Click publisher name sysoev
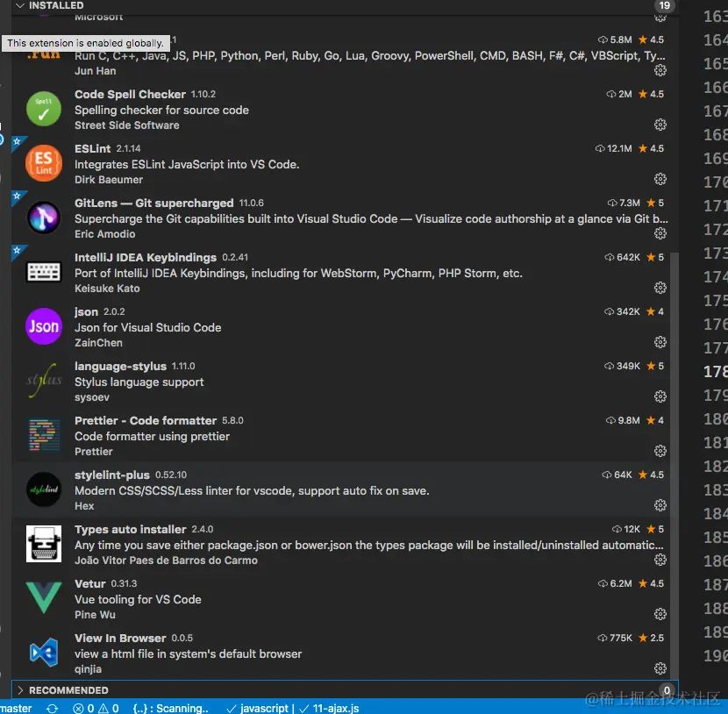728x714 pixels. [92, 397]
